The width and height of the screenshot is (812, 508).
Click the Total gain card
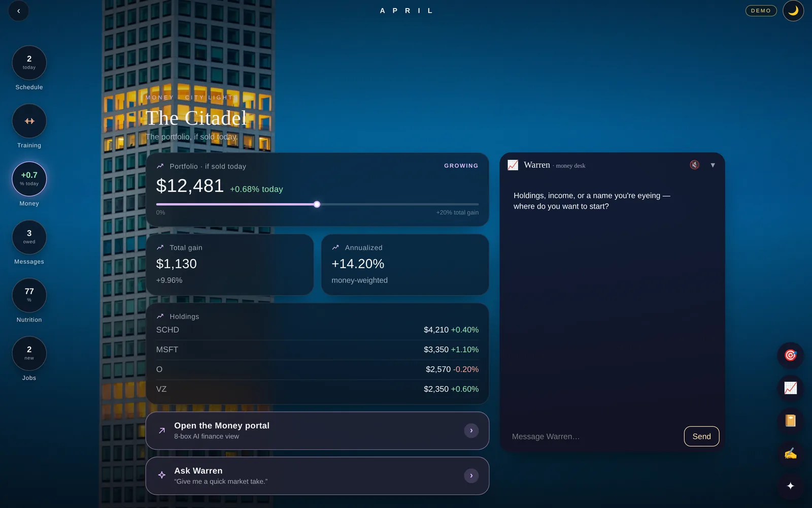[x=230, y=265]
